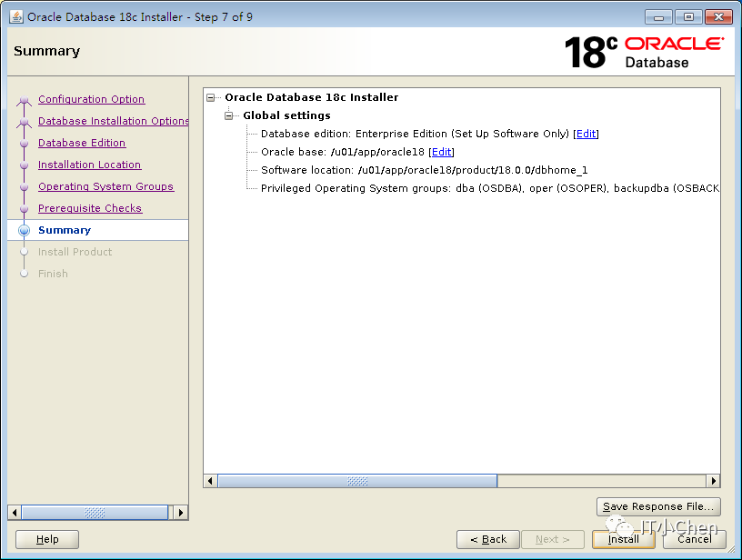Click the Summary step bullet icon
The width and height of the screenshot is (742, 560).
coord(25,230)
